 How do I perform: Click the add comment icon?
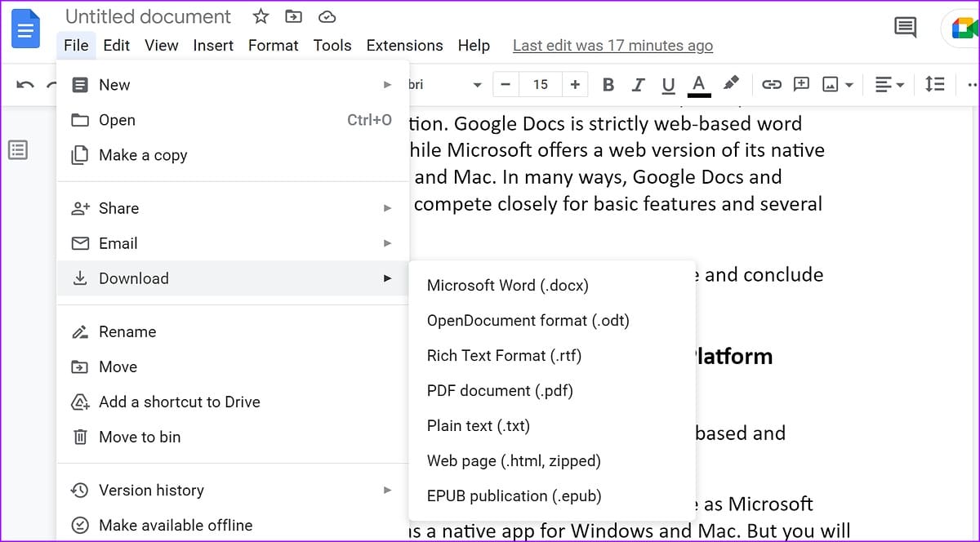[801, 84]
